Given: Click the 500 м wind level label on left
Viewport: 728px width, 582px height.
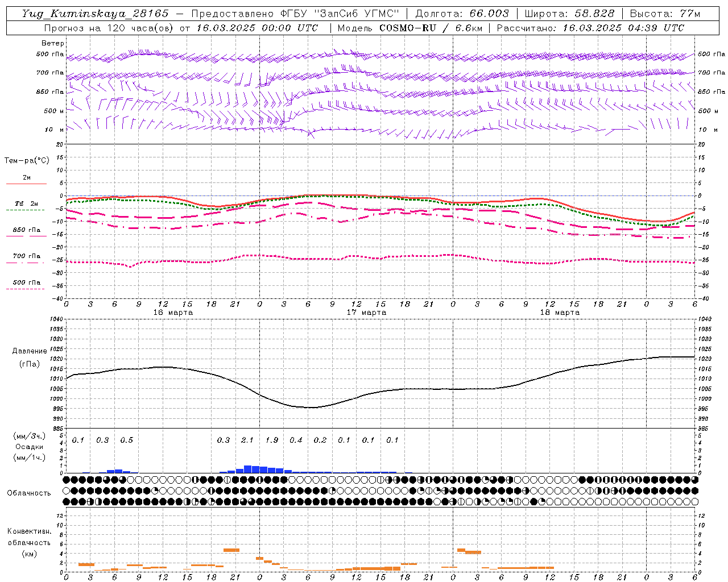Looking at the screenshot, I should coord(54,111).
